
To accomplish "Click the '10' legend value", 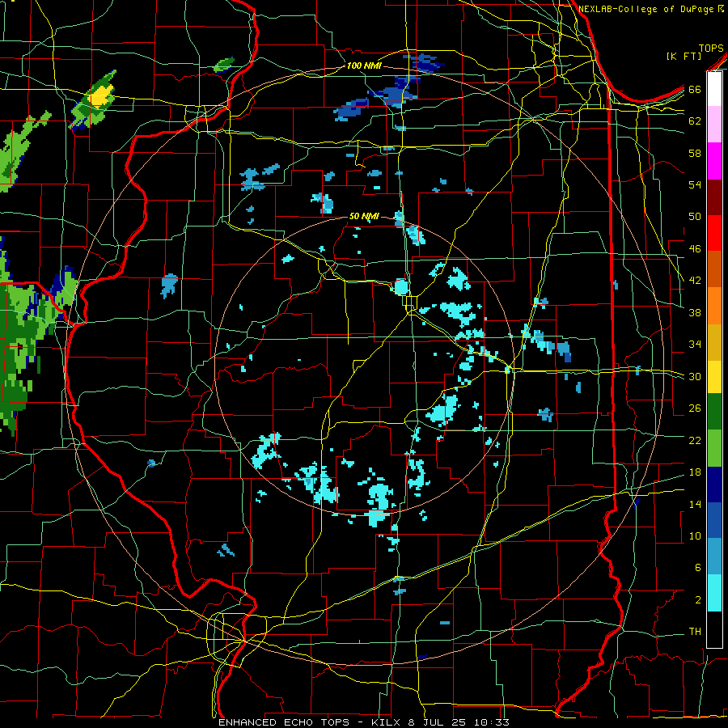I will 695,536.
